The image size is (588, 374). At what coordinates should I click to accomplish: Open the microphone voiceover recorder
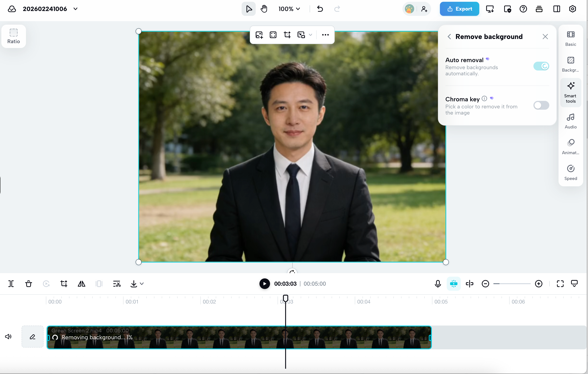437,283
